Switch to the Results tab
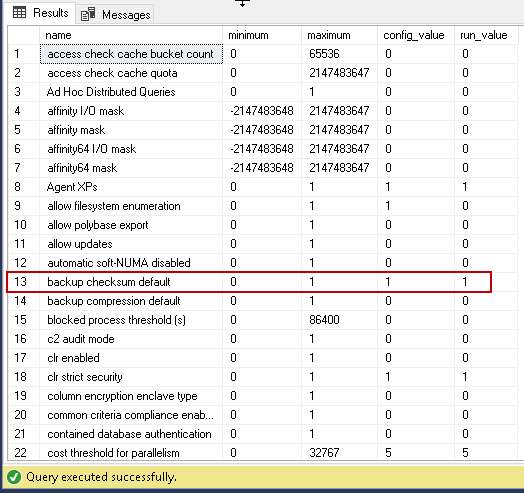Viewport: 524px width, 493px height. [40, 13]
